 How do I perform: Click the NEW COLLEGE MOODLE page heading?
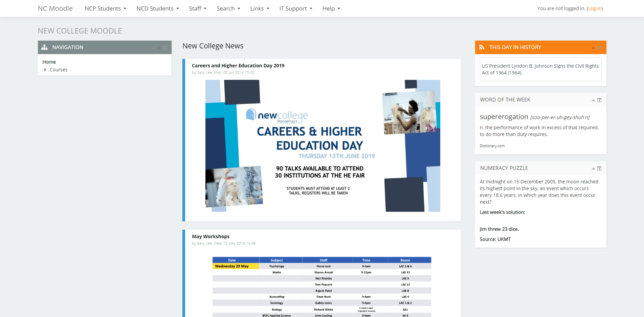pyautogui.click(x=80, y=31)
